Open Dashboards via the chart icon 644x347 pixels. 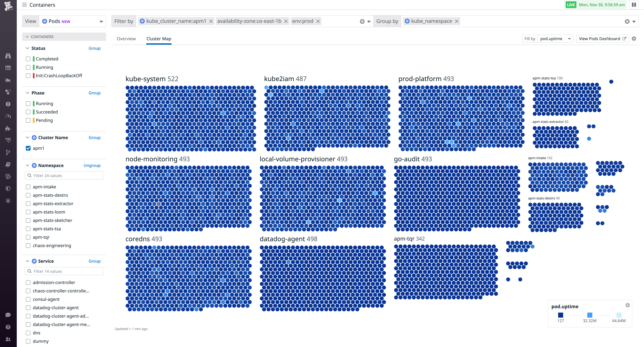(x=8, y=80)
